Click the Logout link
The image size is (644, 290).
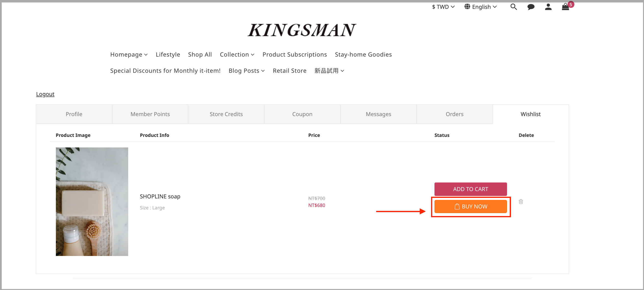tap(45, 94)
